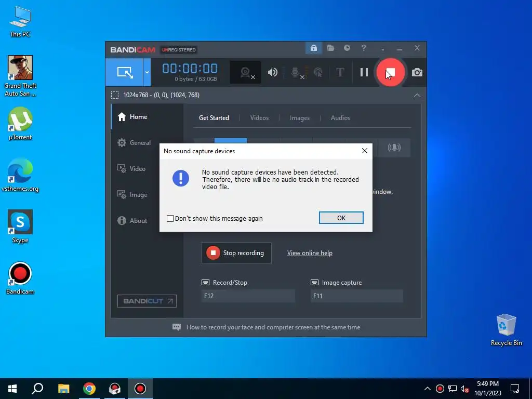The width and height of the screenshot is (532, 399).
Task: Open the notification center icon
Action: coord(515,389)
